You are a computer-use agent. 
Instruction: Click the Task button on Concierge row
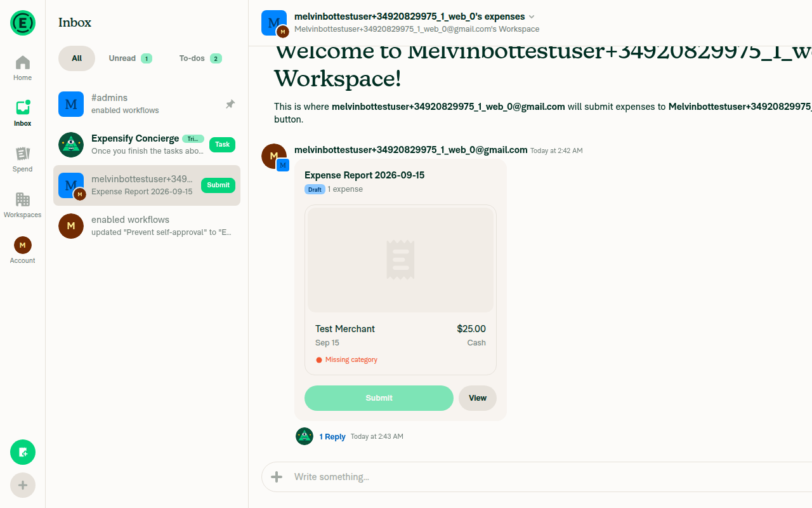click(222, 145)
